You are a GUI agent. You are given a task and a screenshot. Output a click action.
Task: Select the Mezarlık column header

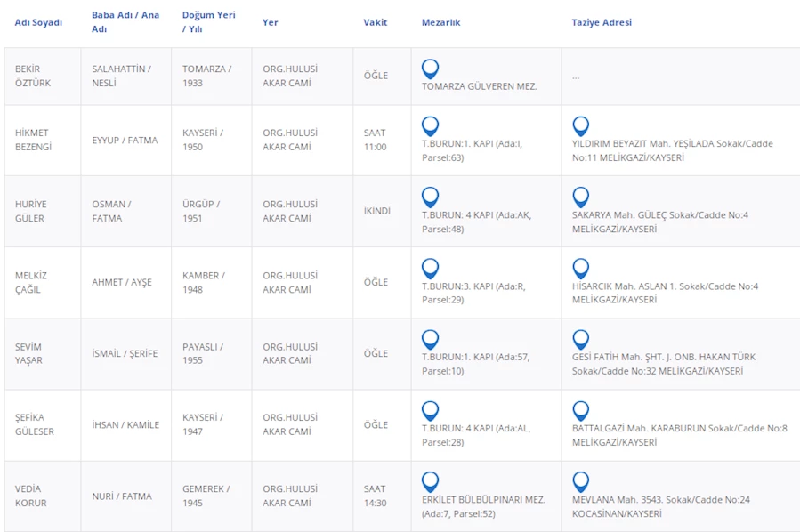click(x=440, y=22)
